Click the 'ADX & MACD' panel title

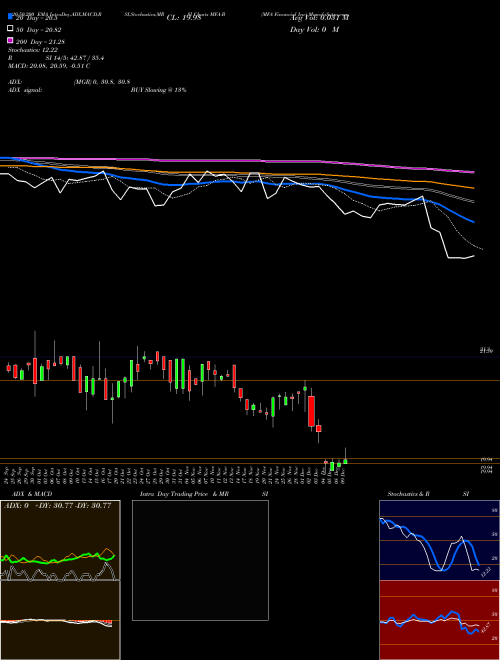click(x=32, y=494)
